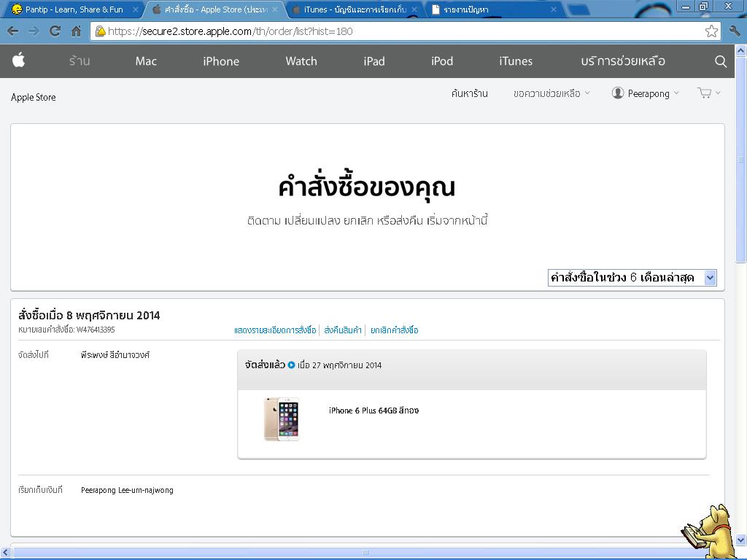Bookmark this page with the star icon
Viewport: 747px width, 560px height.
711,31
